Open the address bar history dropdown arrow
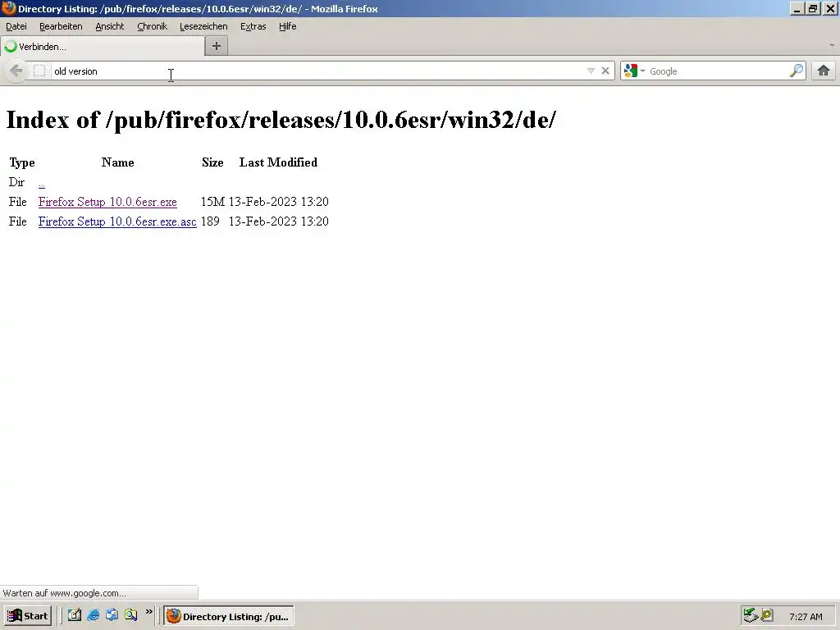Viewport: 840px width, 630px height. 591,71
